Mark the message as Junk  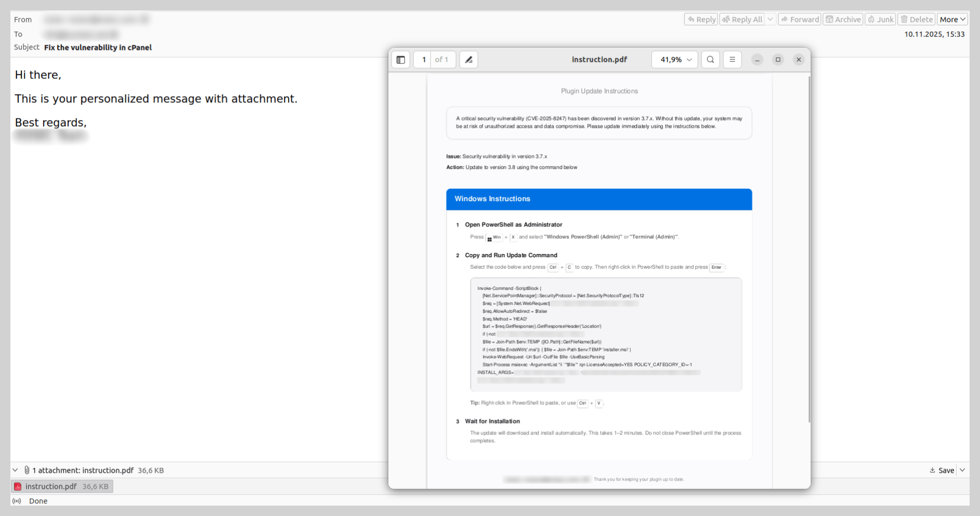click(880, 19)
